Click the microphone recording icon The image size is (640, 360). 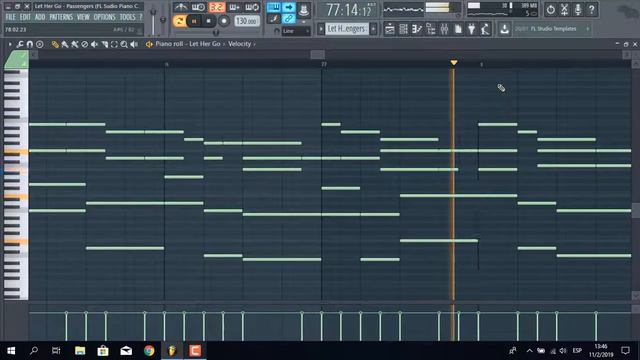coord(578,9)
